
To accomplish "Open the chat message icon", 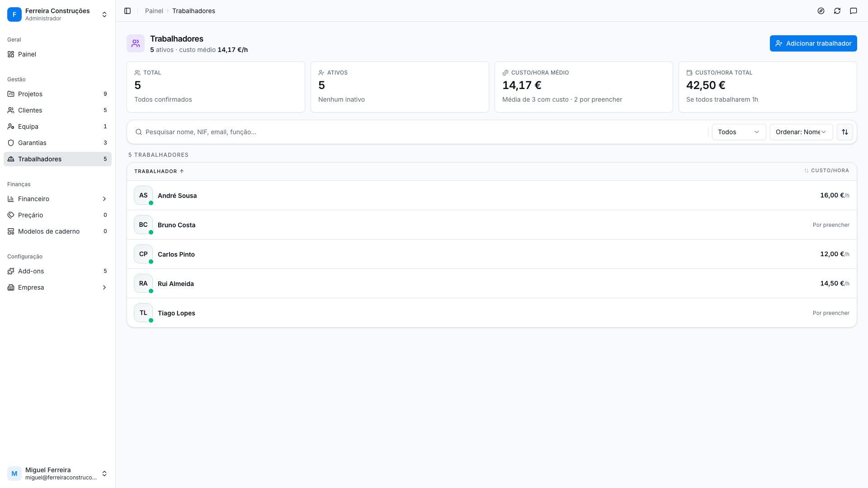I will (854, 11).
